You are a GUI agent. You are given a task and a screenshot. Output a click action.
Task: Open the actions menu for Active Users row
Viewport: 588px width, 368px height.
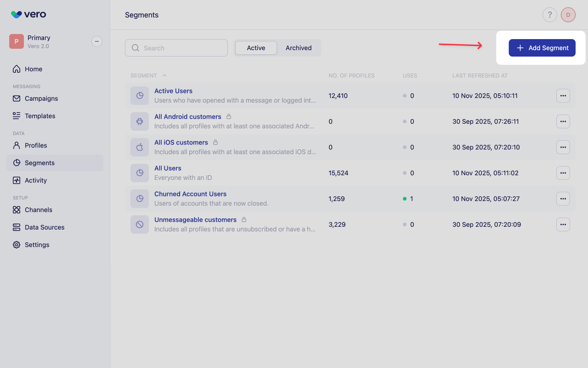(563, 95)
